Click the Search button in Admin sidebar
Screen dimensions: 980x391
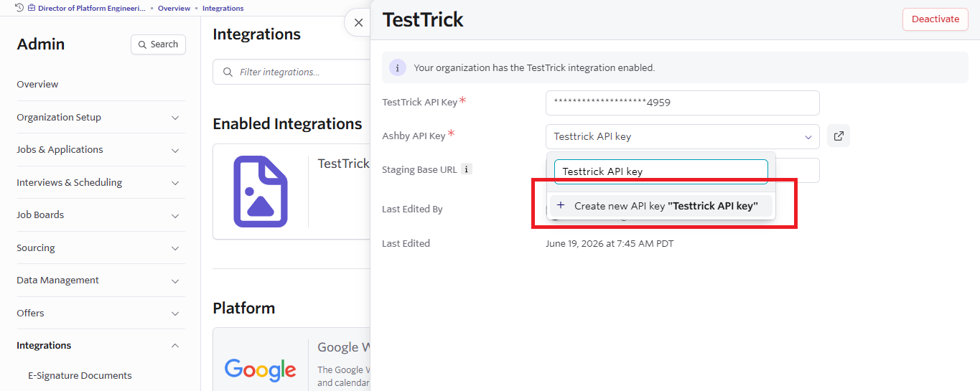pyautogui.click(x=158, y=44)
